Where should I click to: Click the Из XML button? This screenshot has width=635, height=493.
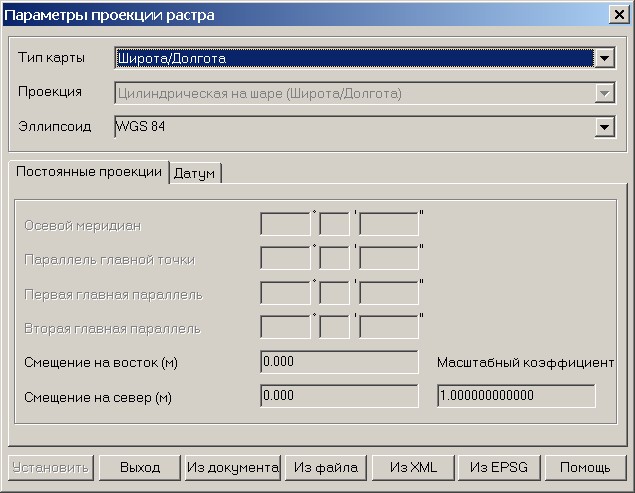click(x=413, y=467)
